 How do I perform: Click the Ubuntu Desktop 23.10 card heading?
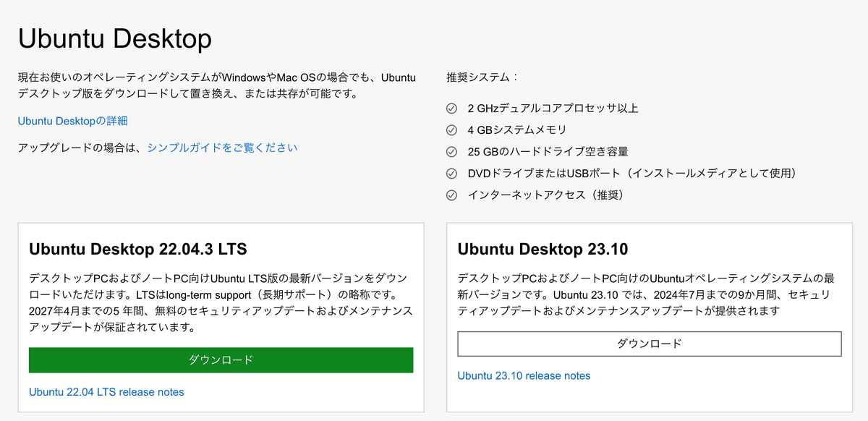[542, 250]
